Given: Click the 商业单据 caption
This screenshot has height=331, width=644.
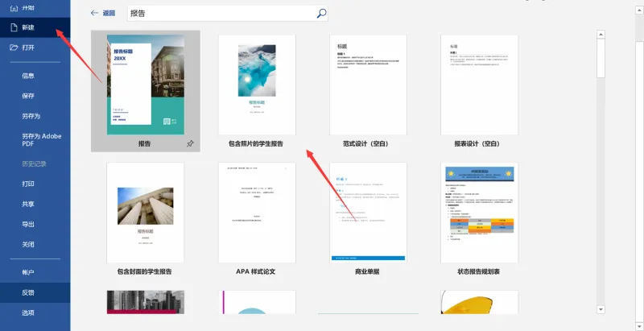Looking at the screenshot, I should point(367,271).
